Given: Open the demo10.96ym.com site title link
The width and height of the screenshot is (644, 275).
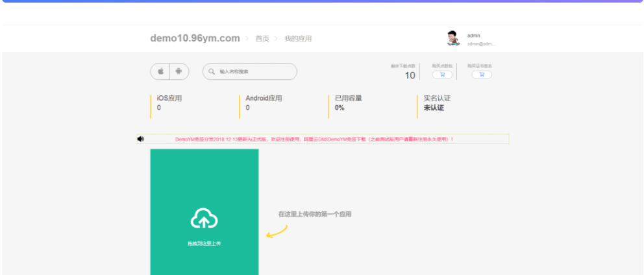Looking at the screenshot, I should (195, 38).
